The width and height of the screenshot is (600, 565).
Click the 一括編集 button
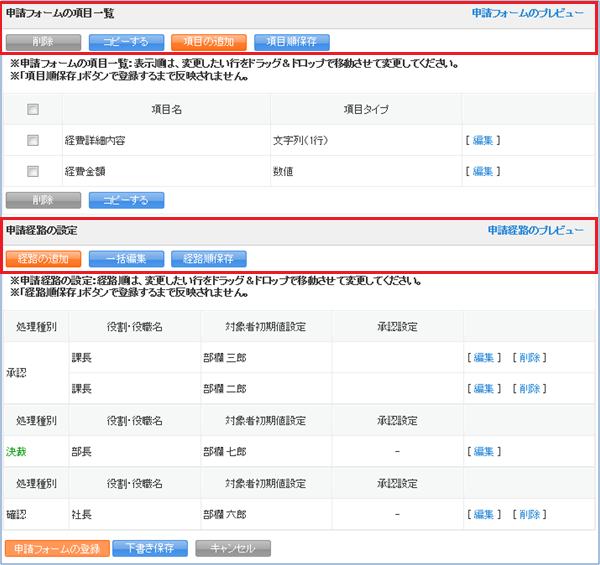[126, 257]
